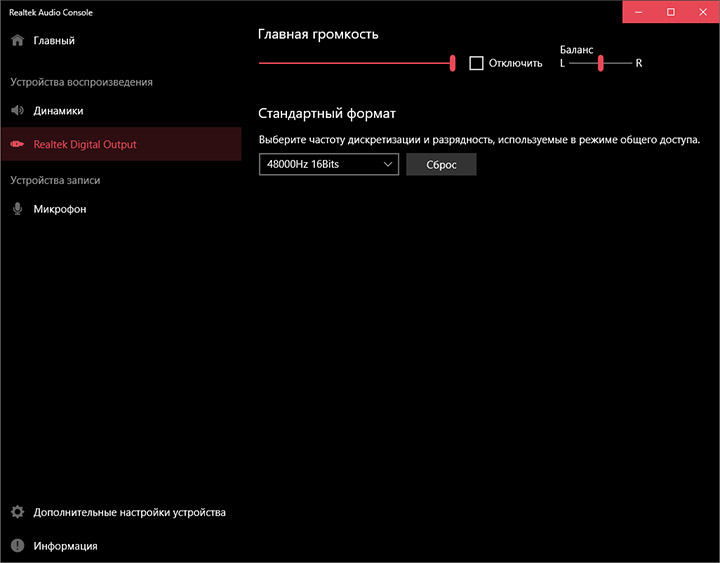Click the Realtek Audio Console title text
720x563 pixels.
(51, 12)
